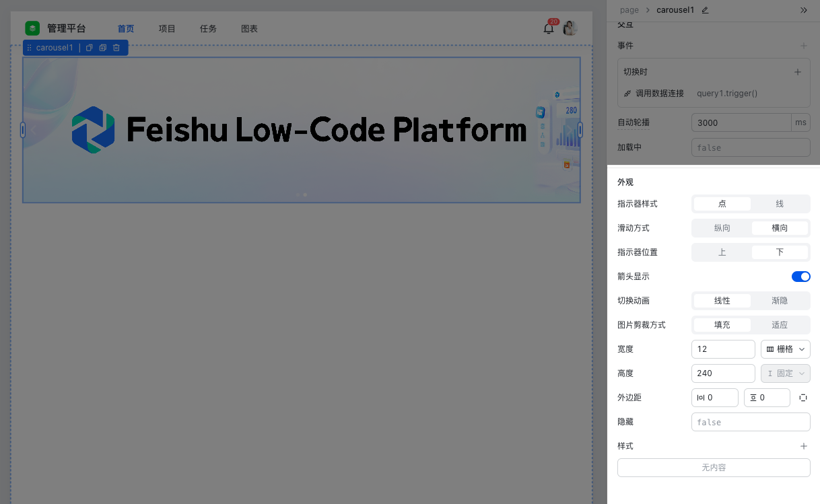Click the 自动轮播 property label
This screenshot has width=820, height=504.
tap(634, 123)
